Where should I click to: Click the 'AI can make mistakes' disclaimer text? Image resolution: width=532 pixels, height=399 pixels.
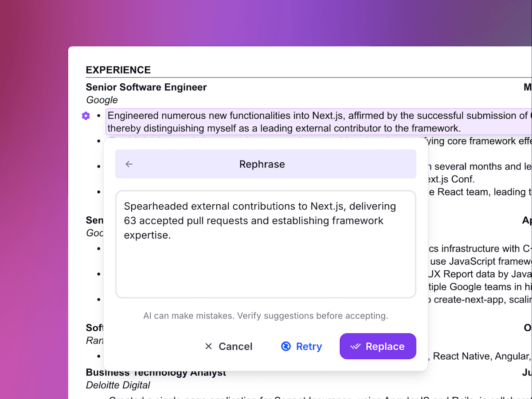(x=266, y=316)
